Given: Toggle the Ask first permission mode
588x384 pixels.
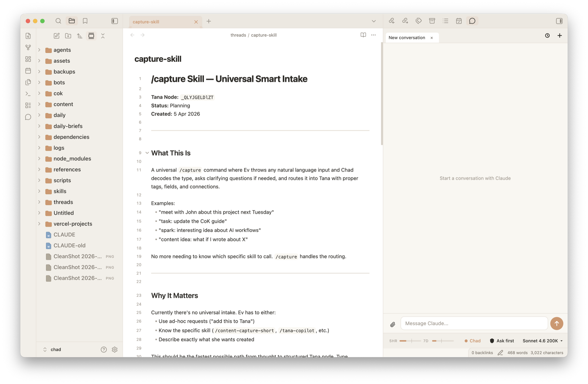Looking at the screenshot, I should click(x=502, y=341).
